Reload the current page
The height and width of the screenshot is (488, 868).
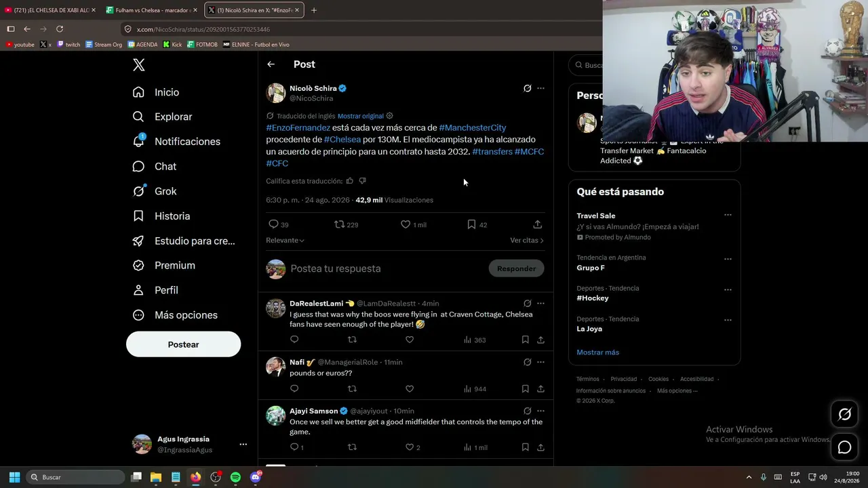(60, 29)
